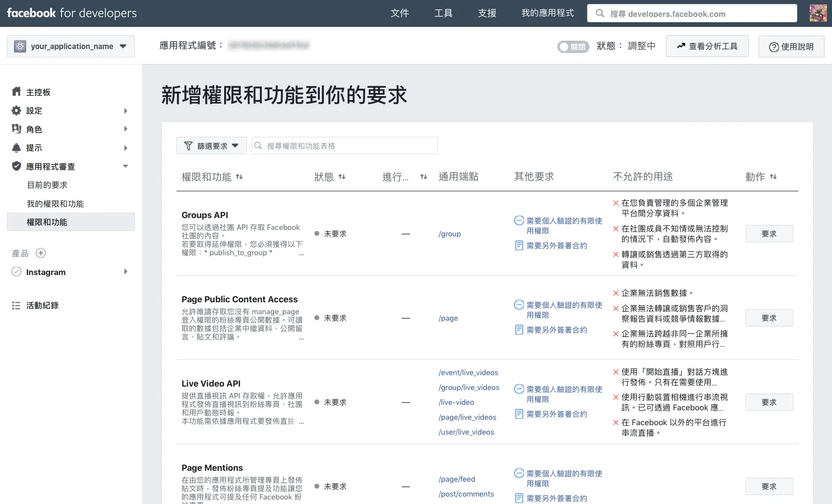The height and width of the screenshot is (504, 832).
Task: Request Page Mentions 要求 button
Action: (769, 486)
